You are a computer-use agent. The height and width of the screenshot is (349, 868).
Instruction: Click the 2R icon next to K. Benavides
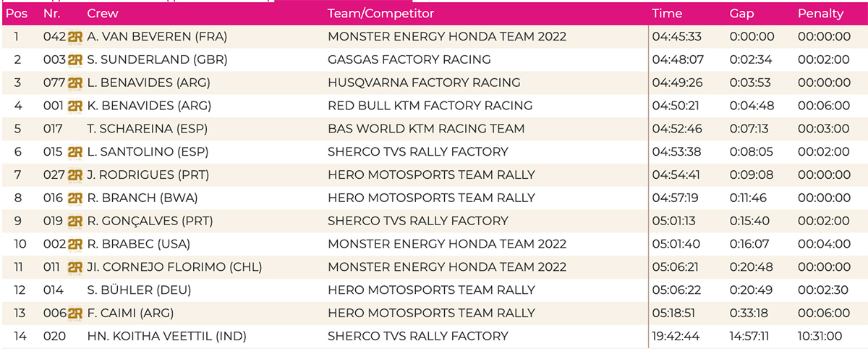click(x=75, y=106)
